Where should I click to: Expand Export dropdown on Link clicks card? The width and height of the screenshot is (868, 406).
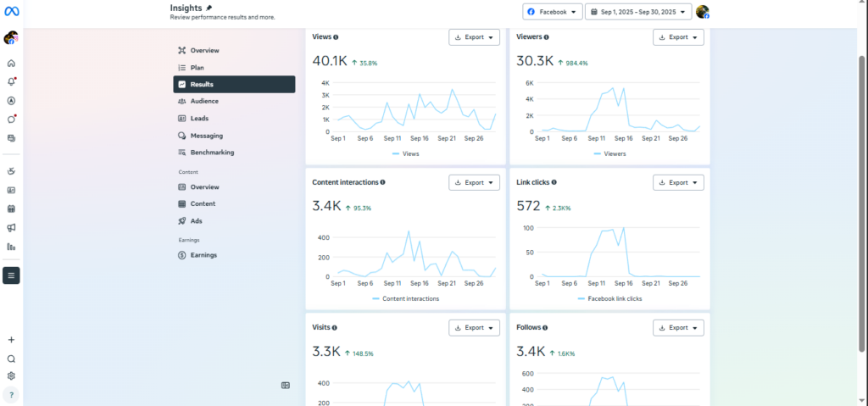click(679, 182)
